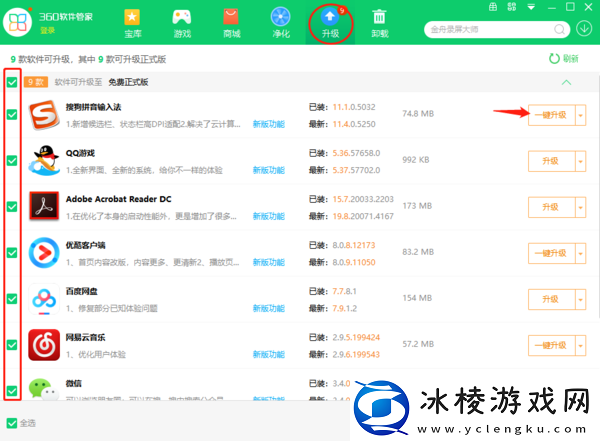Click the 刷新 refresh icon

coord(554,59)
